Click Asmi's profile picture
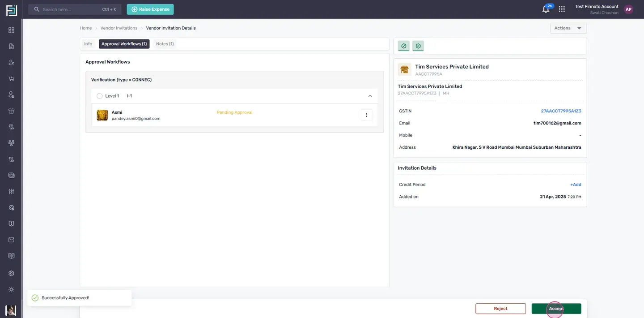644x318 pixels. (102, 115)
